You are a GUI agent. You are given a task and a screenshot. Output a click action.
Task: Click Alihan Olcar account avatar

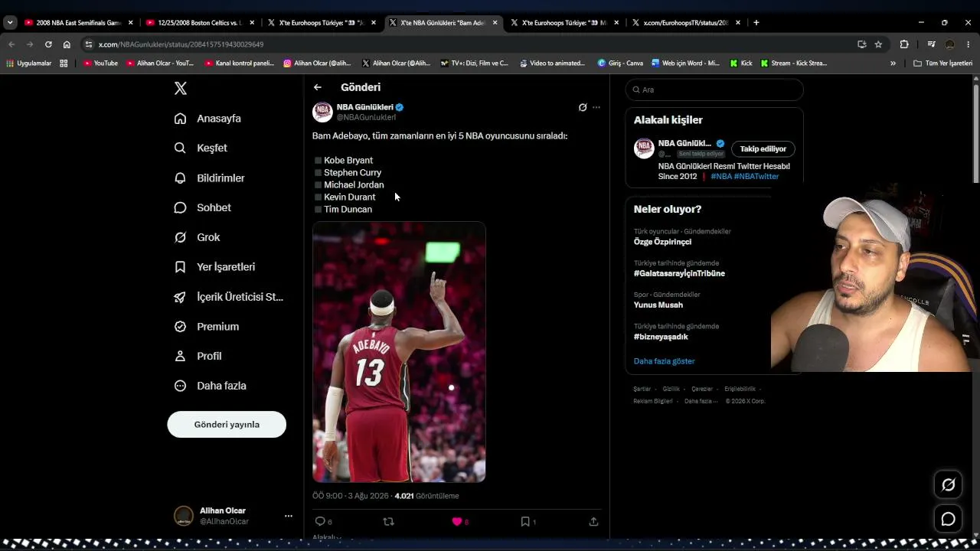click(184, 516)
